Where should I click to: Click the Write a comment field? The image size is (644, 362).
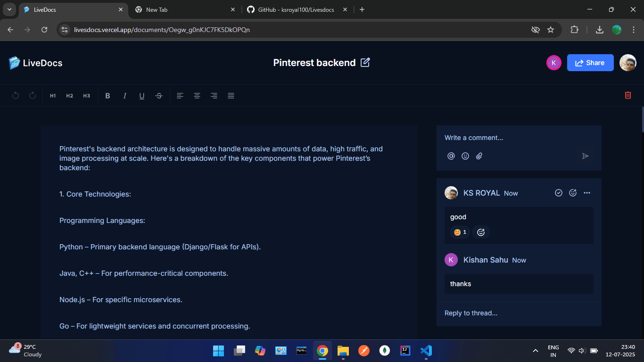[x=519, y=138]
